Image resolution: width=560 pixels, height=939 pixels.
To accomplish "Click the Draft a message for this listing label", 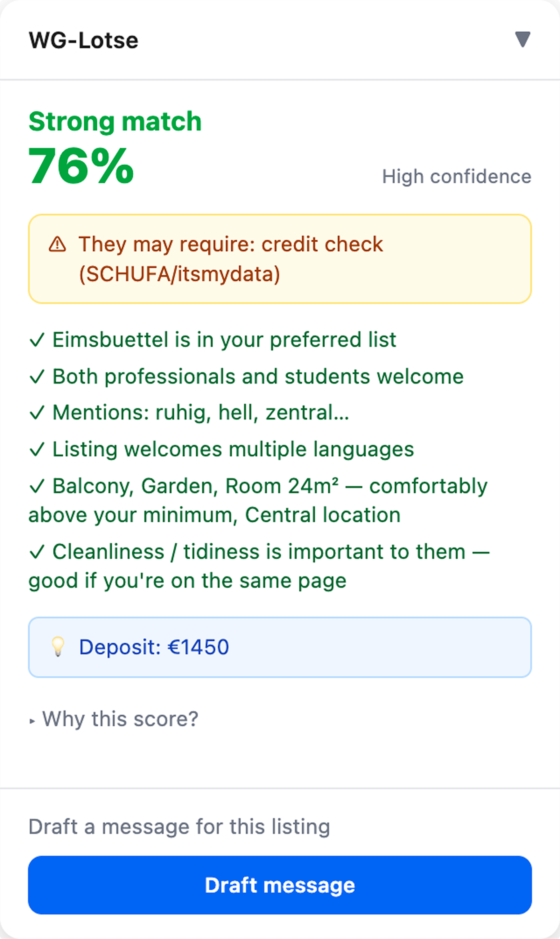I will coord(180,826).
